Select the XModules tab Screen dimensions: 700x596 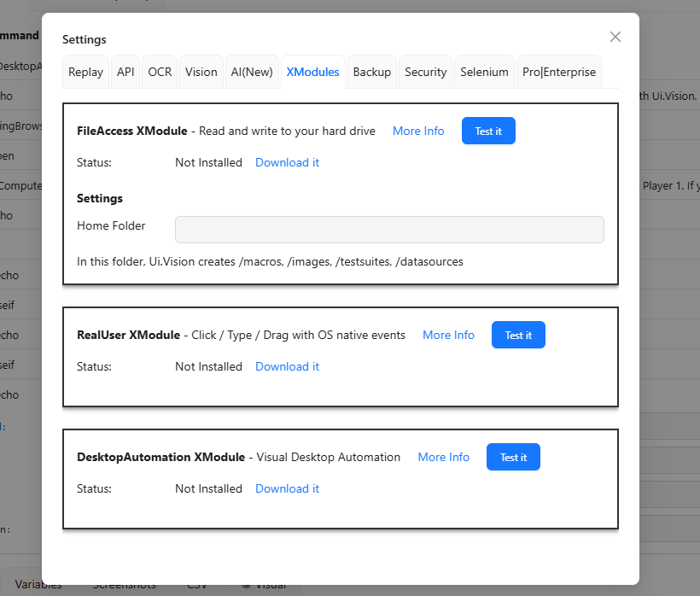(x=312, y=73)
